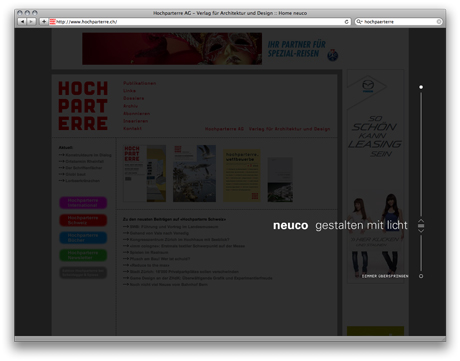The width and height of the screenshot is (460, 361).
Task: Open Konstrukteure im Dialog news link
Action: [88, 155]
